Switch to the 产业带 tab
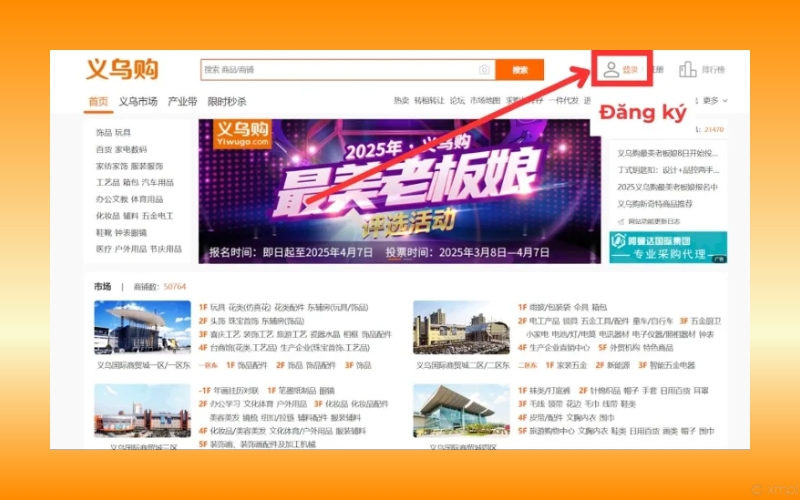 pyautogui.click(x=182, y=101)
